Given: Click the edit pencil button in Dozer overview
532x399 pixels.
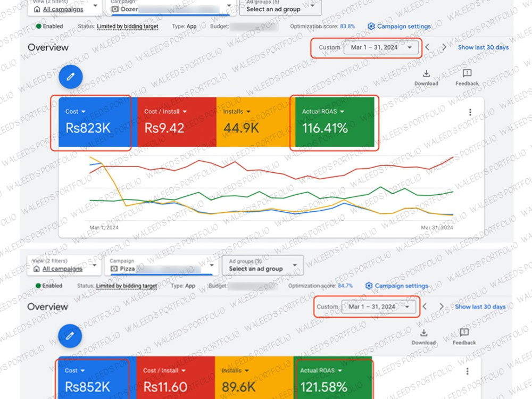Looking at the screenshot, I should pos(71,77).
